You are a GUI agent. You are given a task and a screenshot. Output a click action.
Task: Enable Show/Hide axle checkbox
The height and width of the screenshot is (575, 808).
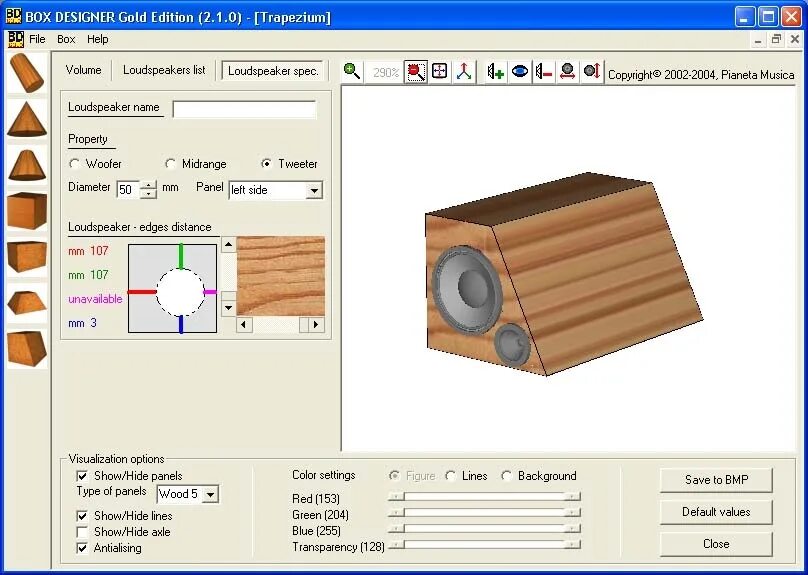[x=82, y=532]
